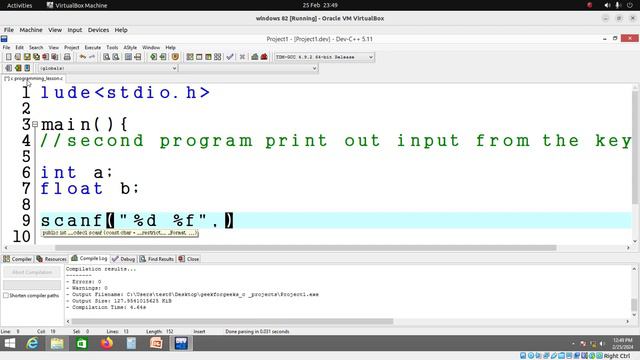
Task: Click the Save All toolbar icon
Action: coord(36,57)
